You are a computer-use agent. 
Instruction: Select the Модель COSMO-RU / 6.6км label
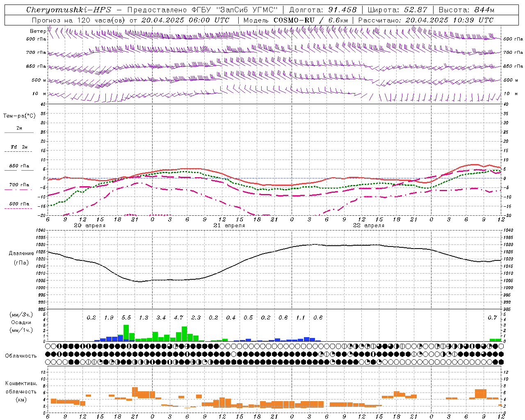coord(296,20)
